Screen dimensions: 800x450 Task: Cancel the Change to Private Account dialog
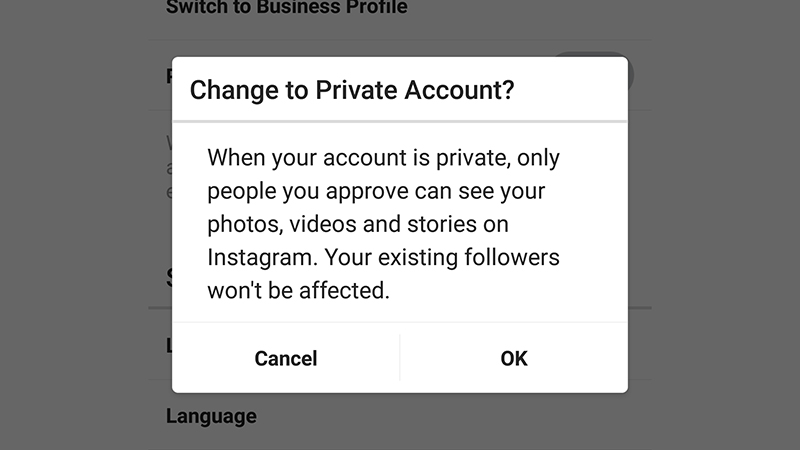286,358
